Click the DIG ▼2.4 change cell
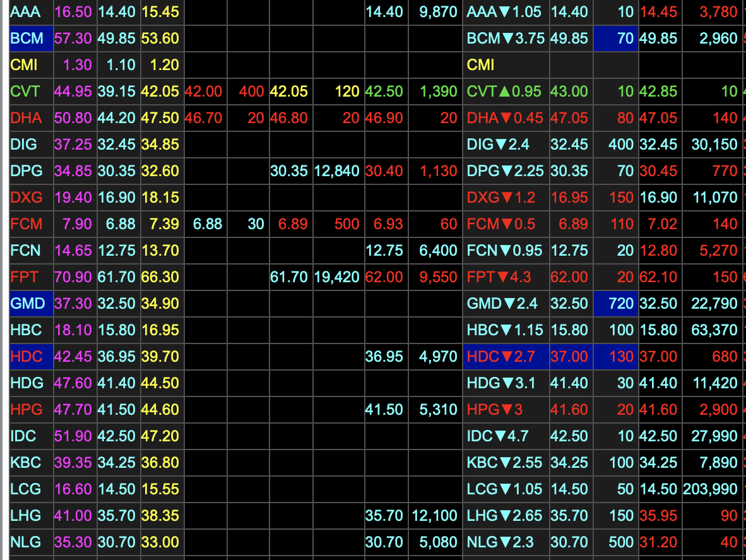 tap(506, 145)
